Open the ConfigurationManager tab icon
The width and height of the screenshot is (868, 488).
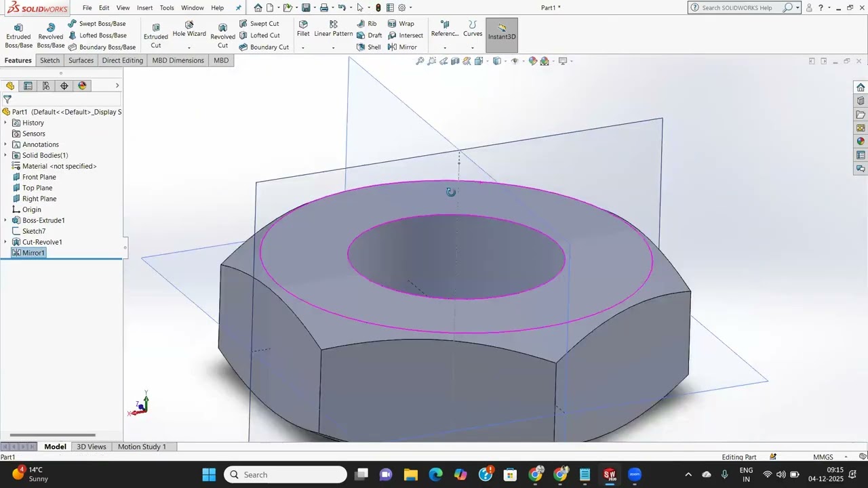46,86
